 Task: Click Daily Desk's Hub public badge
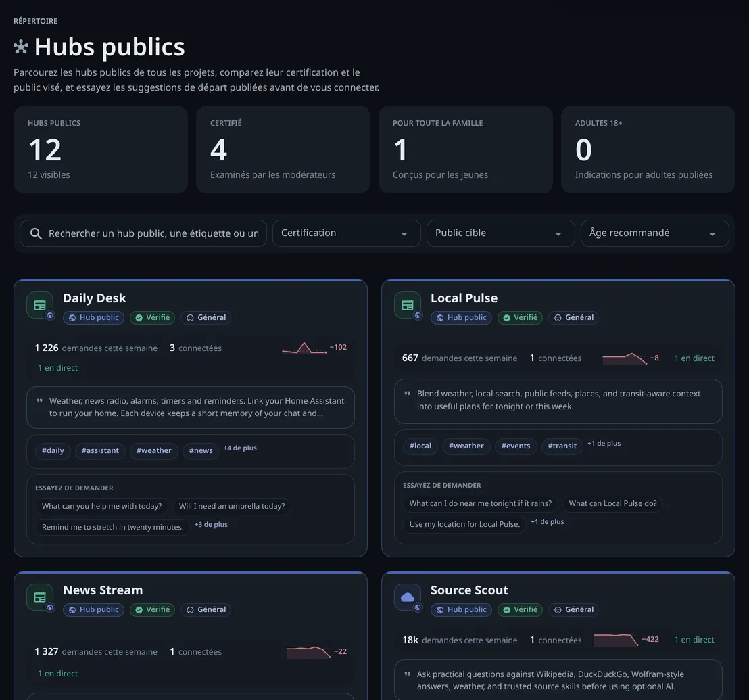[93, 318]
